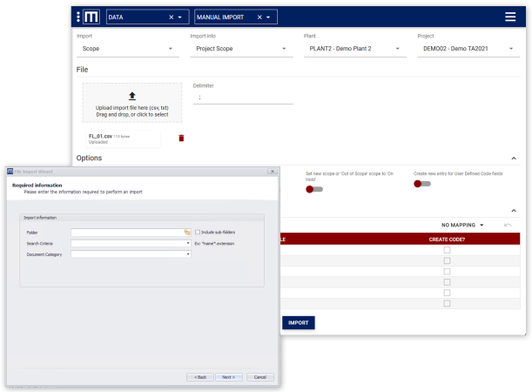532x392 pixels.
Task: Click the undo mapping arrow icon
Action: tap(508, 225)
